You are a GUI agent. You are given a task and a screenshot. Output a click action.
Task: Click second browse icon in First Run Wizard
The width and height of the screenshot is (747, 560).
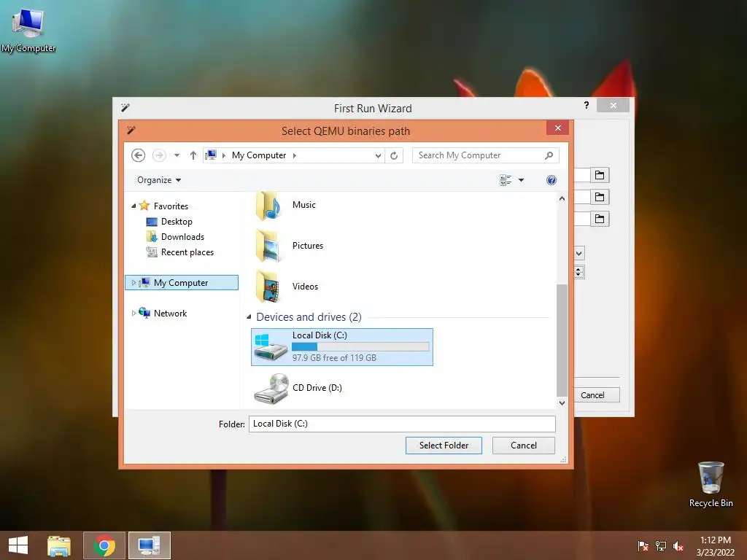click(x=600, y=197)
